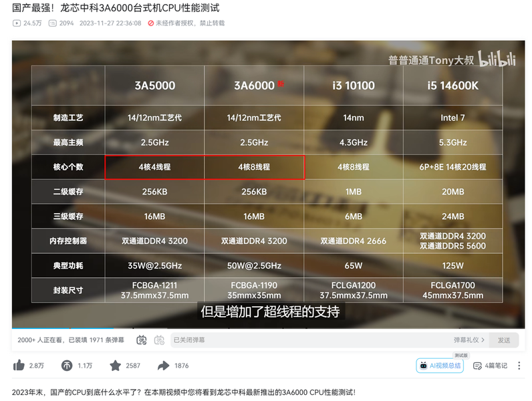Click the FCBGA-1211 package cell
Image resolution: width=532 pixels, height=401 pixels.
154,291
